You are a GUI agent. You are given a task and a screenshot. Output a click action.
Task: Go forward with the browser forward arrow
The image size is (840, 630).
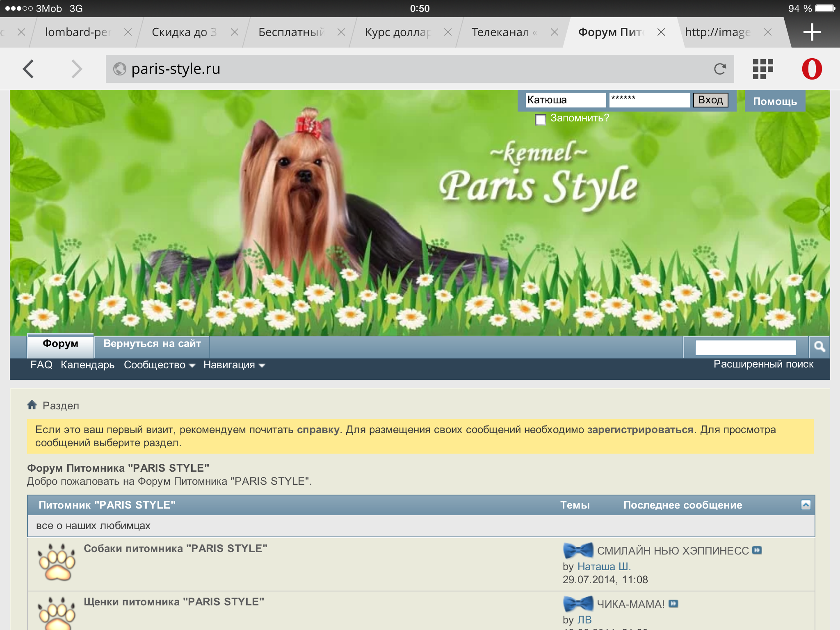[x=77, y=69]
